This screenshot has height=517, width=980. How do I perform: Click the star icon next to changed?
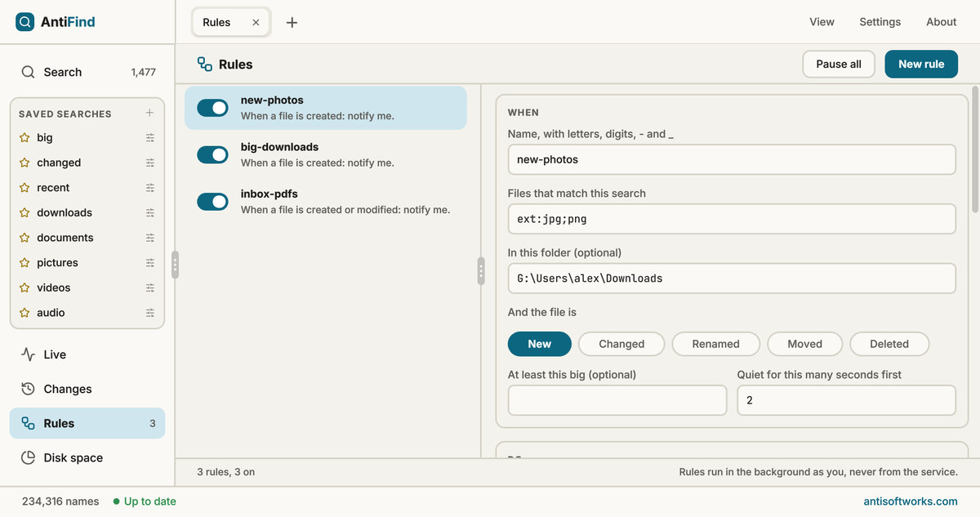point(24,163)
